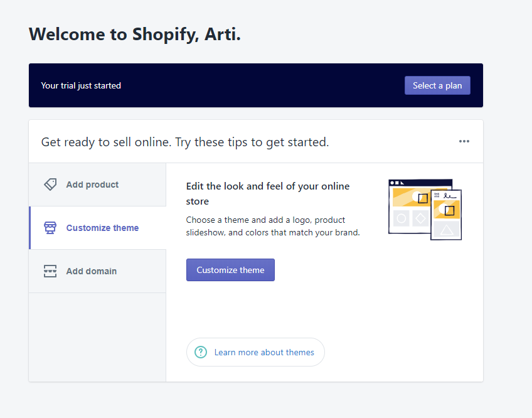Click the Get ready to sell online heading
532x418 pixels.
pyautogui.click(x=185, y=142)
